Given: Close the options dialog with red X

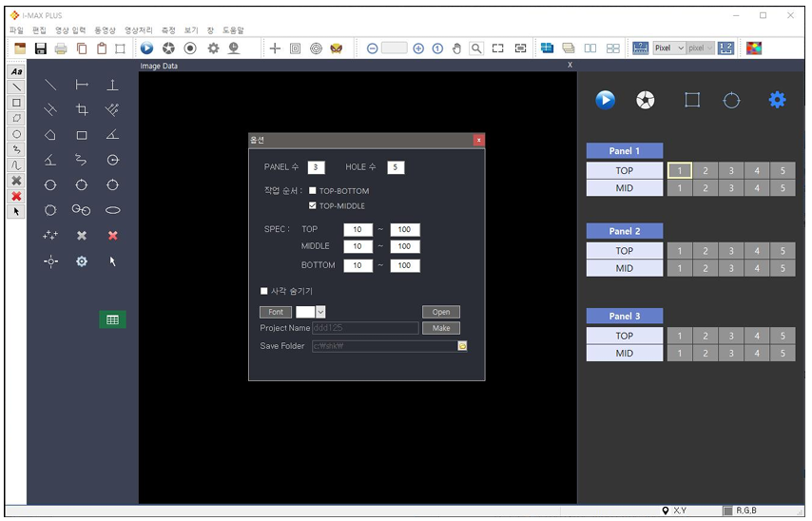Looking at the screenshot, I should coord(479,140).
